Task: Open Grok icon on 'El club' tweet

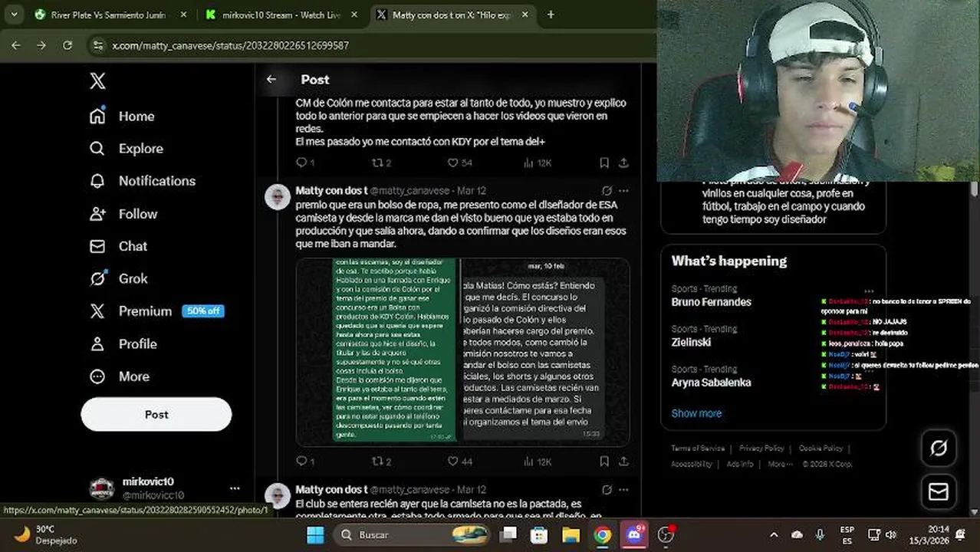Action: (607, 489)
